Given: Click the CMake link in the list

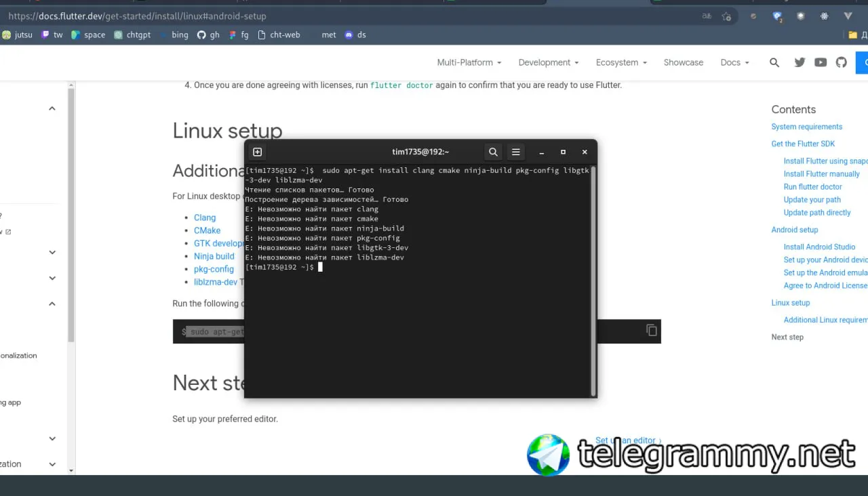Looking at the screenshot, I should pyautogui.click(x=207, y=230).
